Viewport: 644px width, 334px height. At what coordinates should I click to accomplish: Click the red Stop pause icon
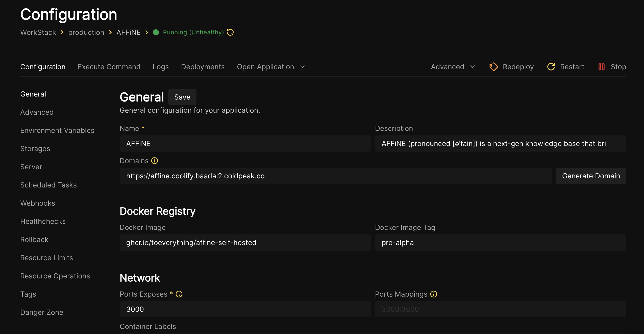(601, 67)
